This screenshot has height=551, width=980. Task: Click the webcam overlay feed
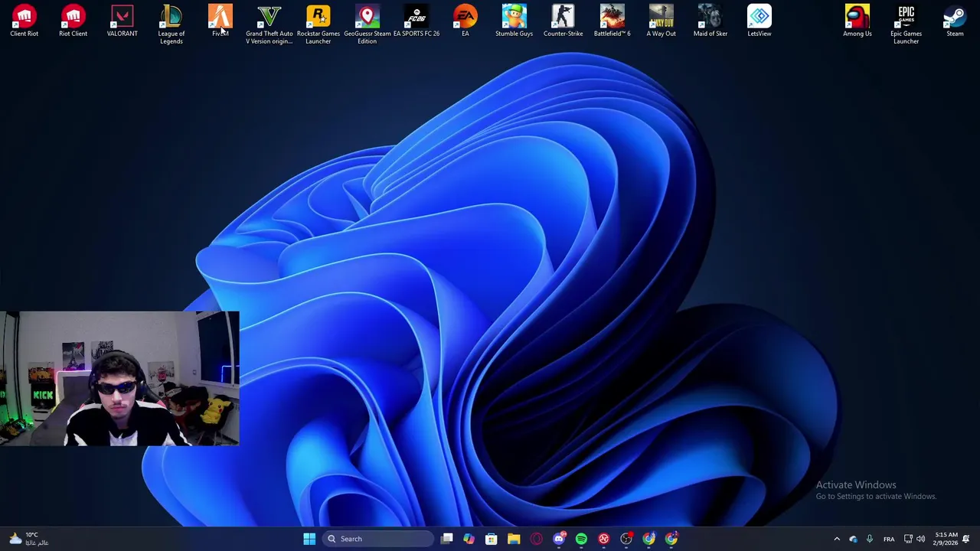pyautogui.click(x=119, y=378)
